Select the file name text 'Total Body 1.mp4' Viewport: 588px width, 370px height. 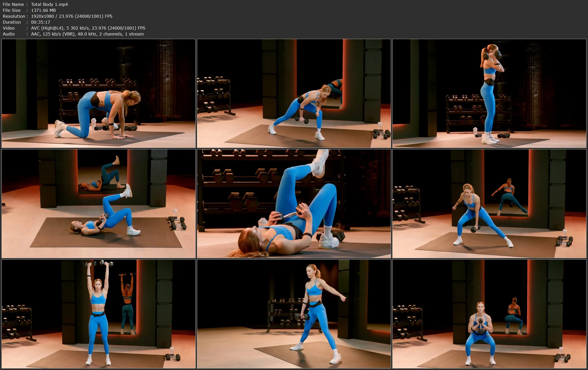pos(49,4)
